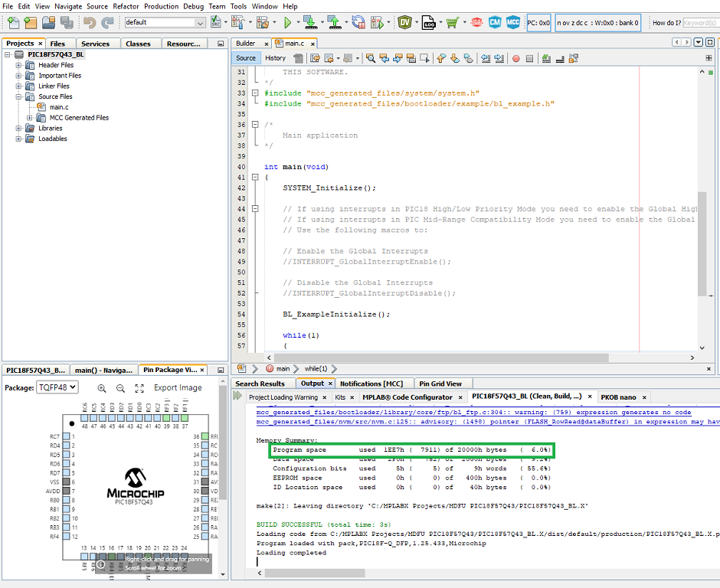Click the green DV toolbar icon
720x588 pixels.
click(x=404, y=23)
